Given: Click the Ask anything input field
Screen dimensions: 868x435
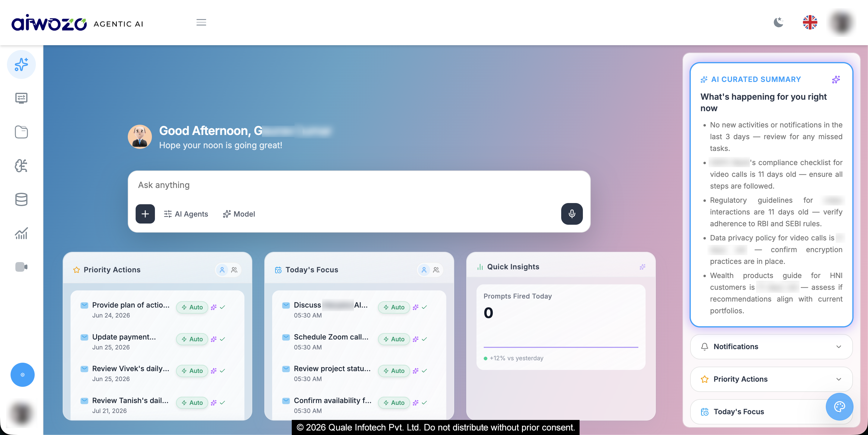Looking at the screenshot, I should point(359,185).
